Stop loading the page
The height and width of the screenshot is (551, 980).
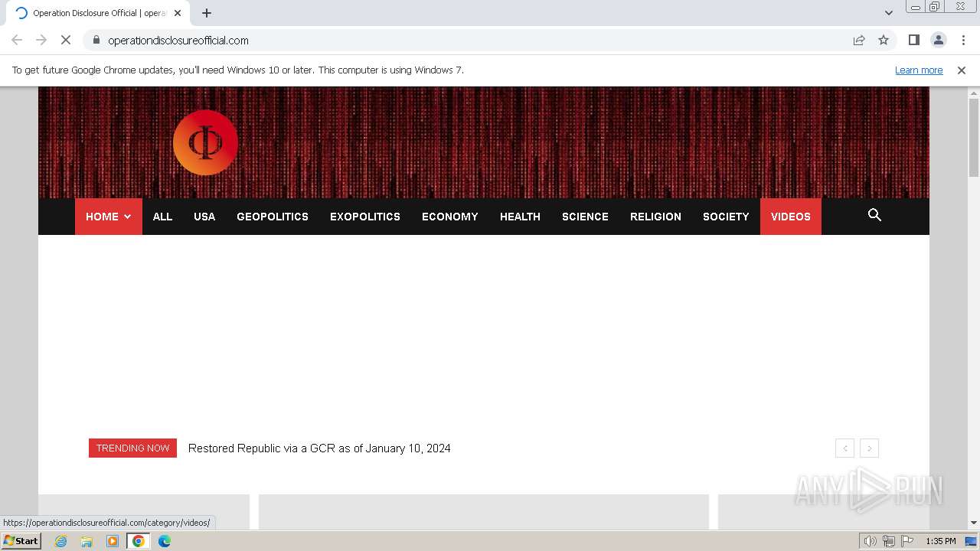(x=66, y=40)
